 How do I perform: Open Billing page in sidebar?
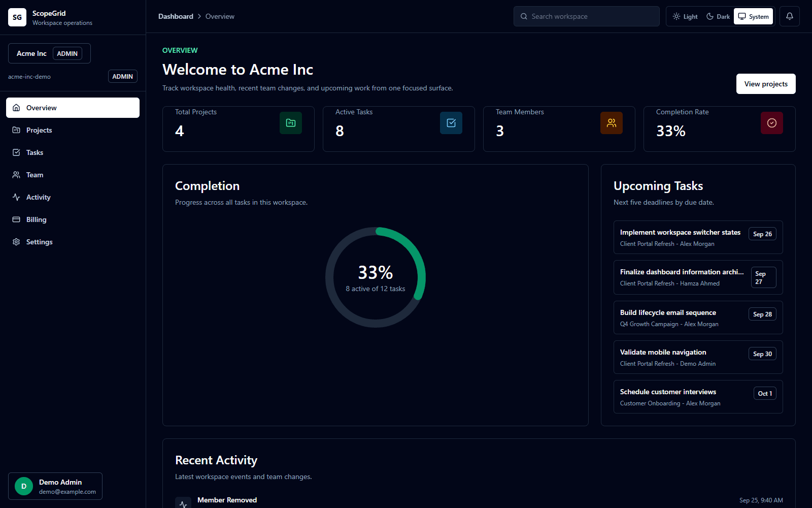click(x=73, y=219)
